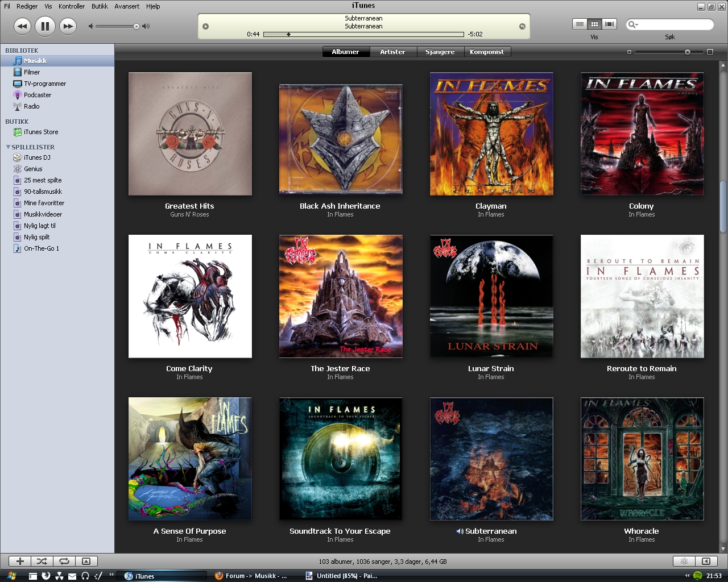Select the Black Ash Inheritance album cover
This screenshot has height=582, width=728.
coord(341,139)
